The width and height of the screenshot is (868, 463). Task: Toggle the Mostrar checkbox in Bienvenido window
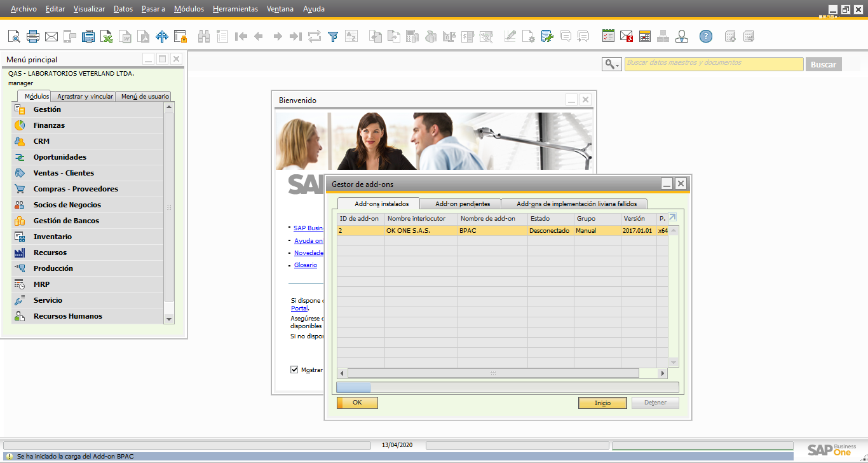pos(294,370)
